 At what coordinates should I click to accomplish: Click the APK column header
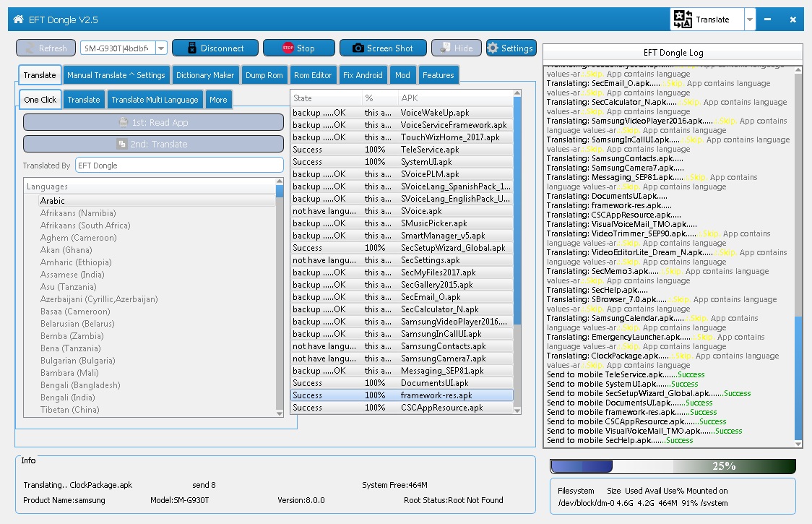[x=456, y=98]
